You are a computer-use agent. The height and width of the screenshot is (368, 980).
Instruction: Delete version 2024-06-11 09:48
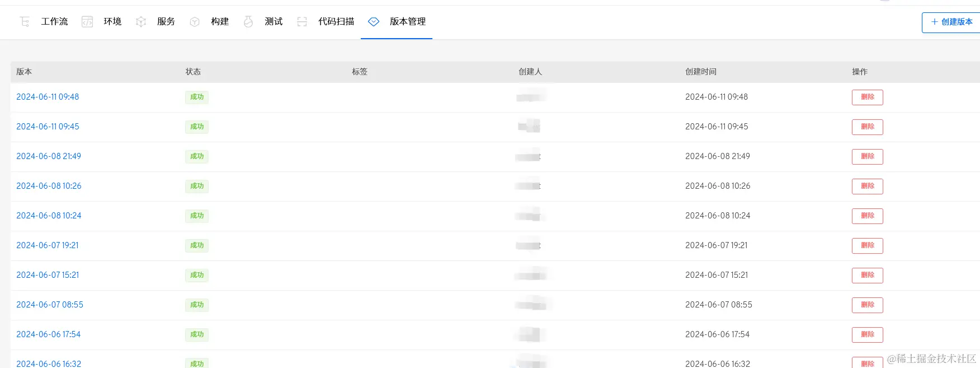(868, 97)
